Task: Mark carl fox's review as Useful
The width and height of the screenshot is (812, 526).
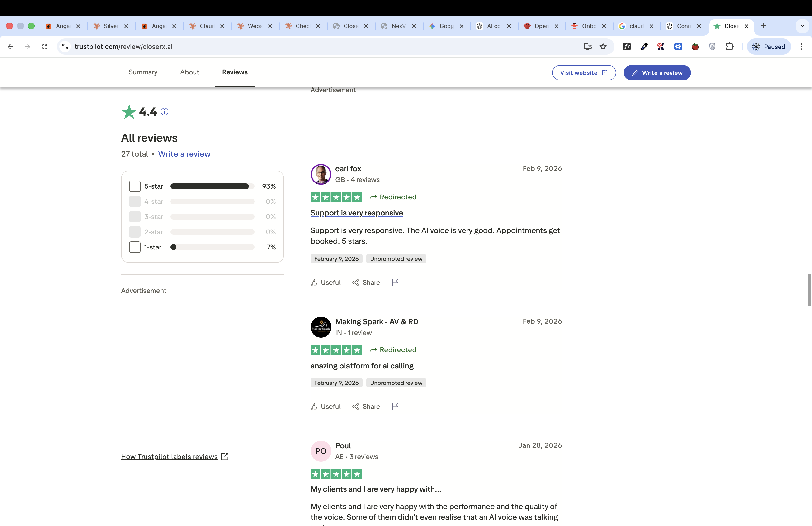Action: pyautogui.click(x=326, y=282)
